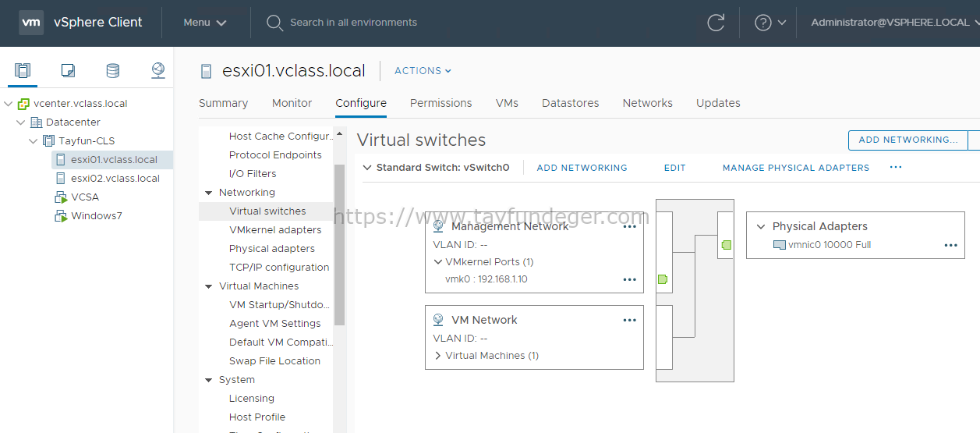Viewport: 980px width, 433px height.
Task: Collapse the Virtual Machines settings section
Action: point(209,286)
